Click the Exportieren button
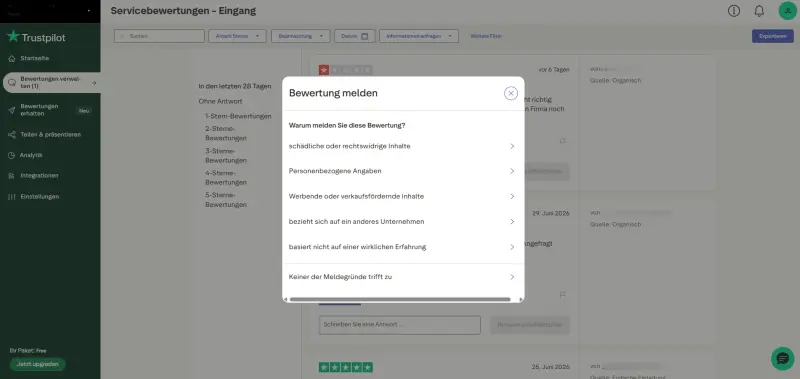This screenshot has width=800, height=379. pos(772,36)
